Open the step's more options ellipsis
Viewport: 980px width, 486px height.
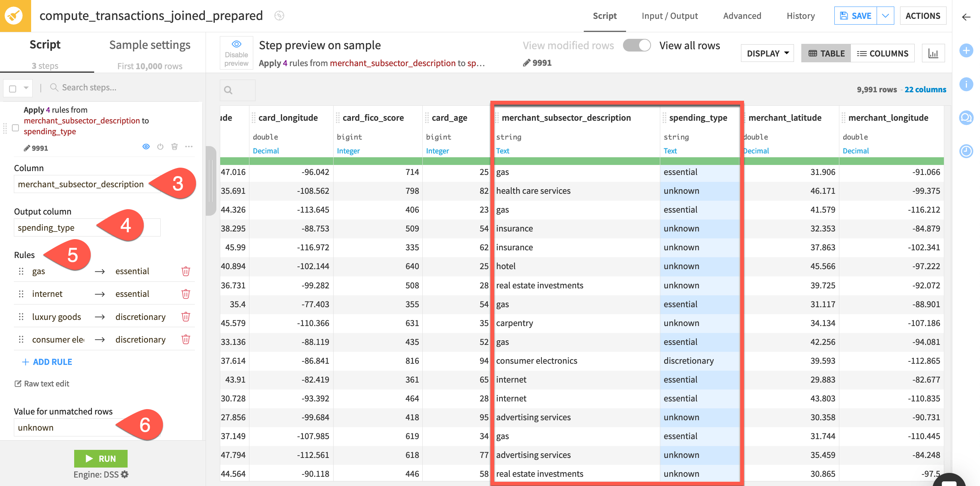(x=189, y=146)
